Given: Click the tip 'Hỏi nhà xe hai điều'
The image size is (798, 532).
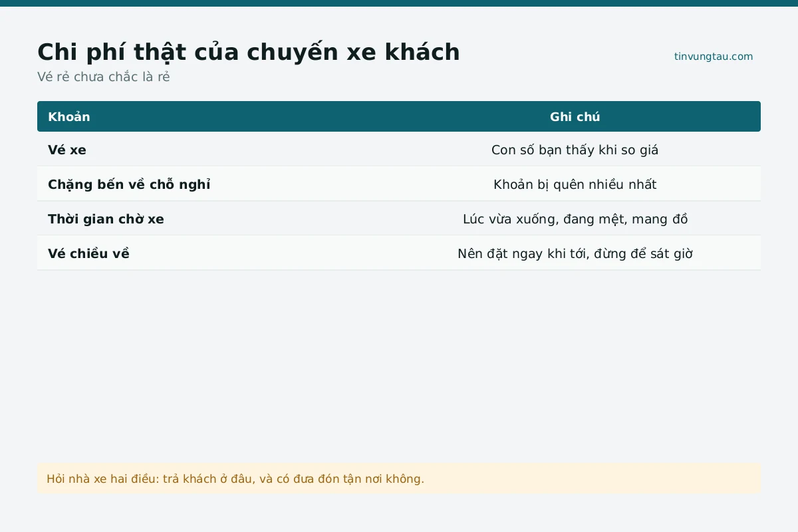Looking at the screenshot, I should point(399,478).
